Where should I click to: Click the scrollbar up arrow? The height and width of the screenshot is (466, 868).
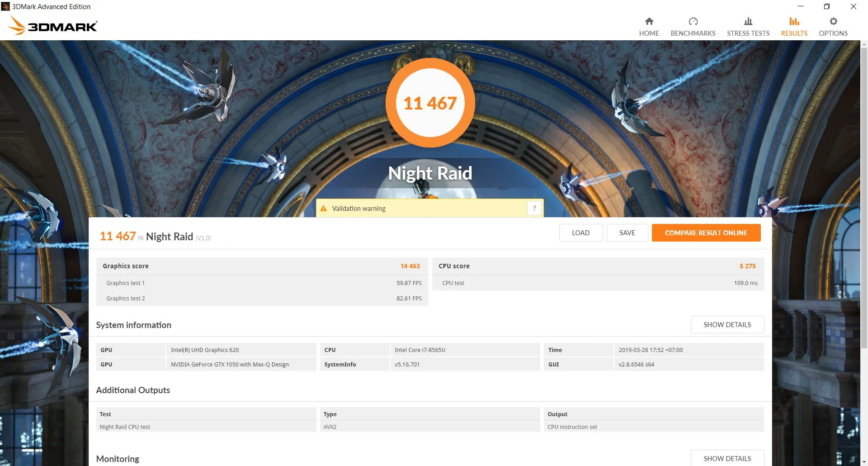(864, 44)
